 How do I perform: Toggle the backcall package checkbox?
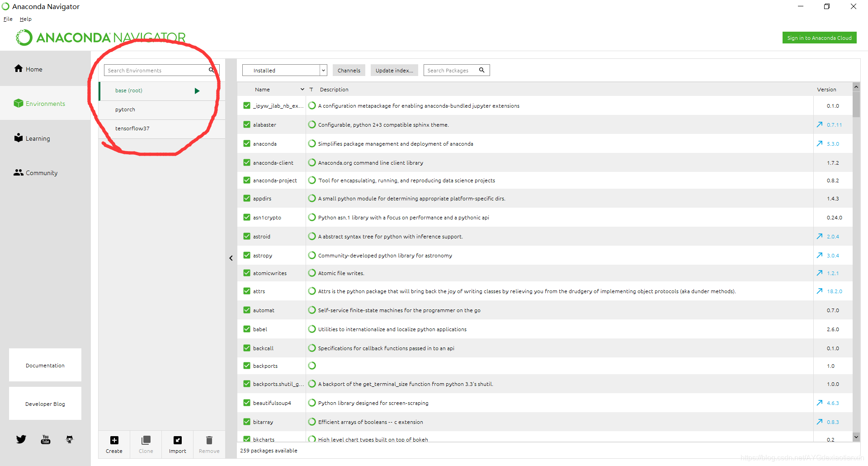(247, 348)
